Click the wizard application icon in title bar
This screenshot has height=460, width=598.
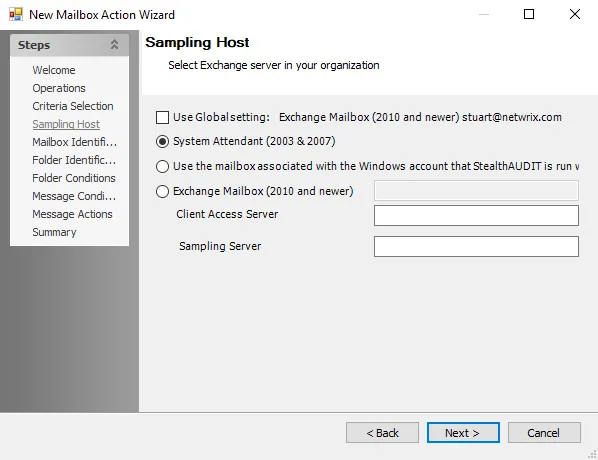coord(16,14)
